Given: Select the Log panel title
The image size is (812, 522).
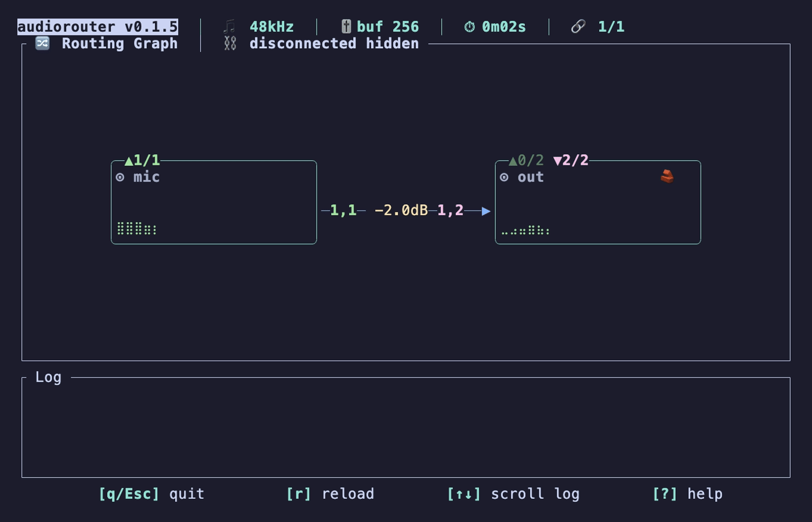Looking at the screenshot, I should pos(48,377).
